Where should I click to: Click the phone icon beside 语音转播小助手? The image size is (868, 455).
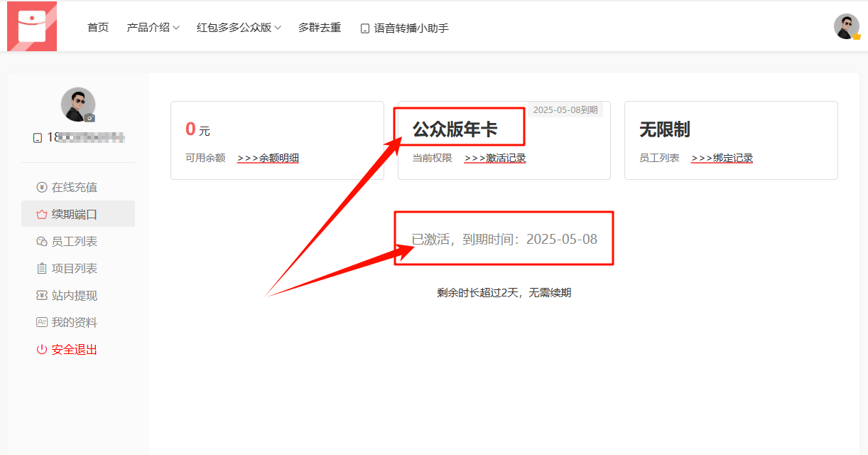pos(365,28)
